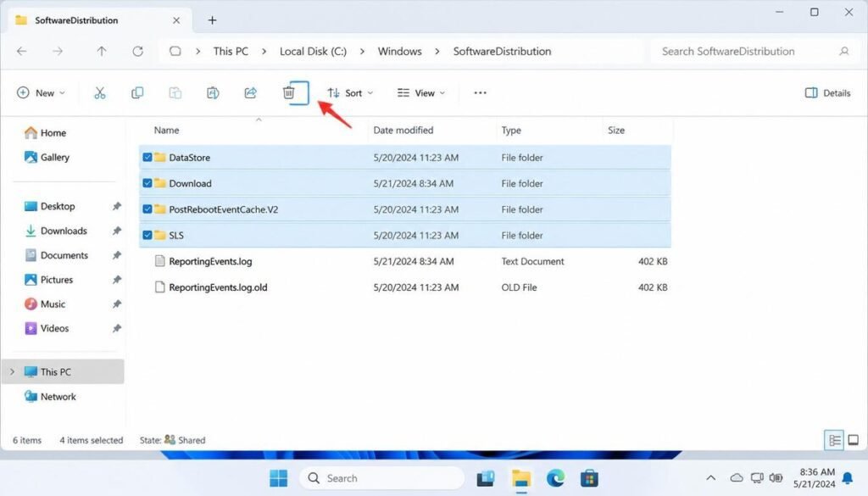Click the Rename icon in toolbar
The width and height of the screenshot is (868, 496).
point(213,93)
